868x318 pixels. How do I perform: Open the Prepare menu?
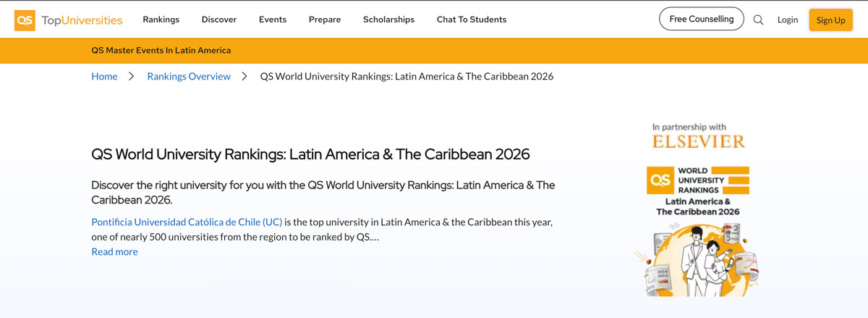[325, 20]
